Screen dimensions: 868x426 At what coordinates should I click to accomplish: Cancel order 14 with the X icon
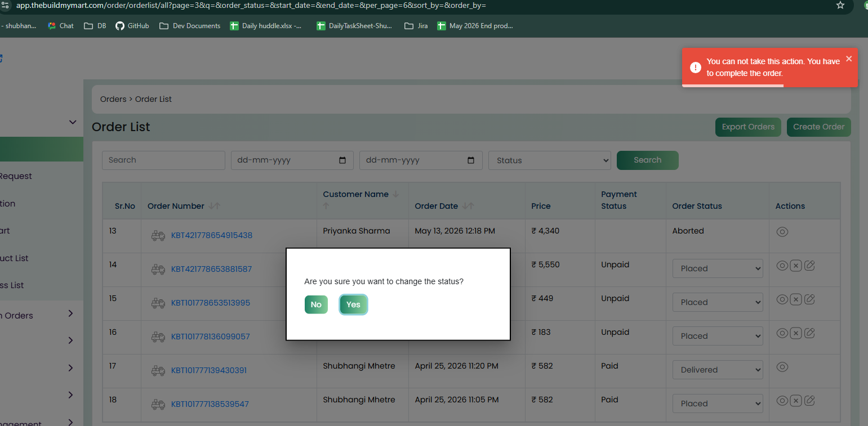(x=795, y=266)
